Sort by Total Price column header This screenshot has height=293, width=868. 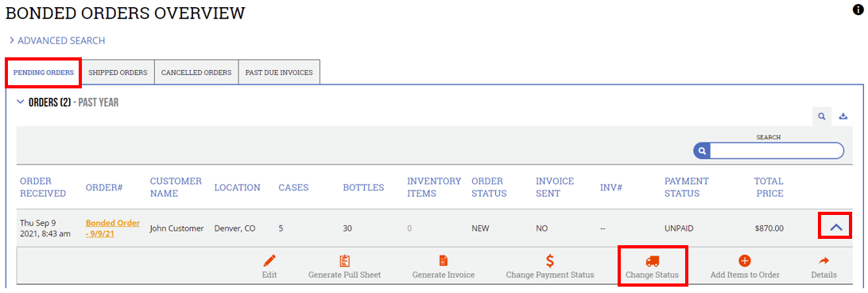(769, 188)
